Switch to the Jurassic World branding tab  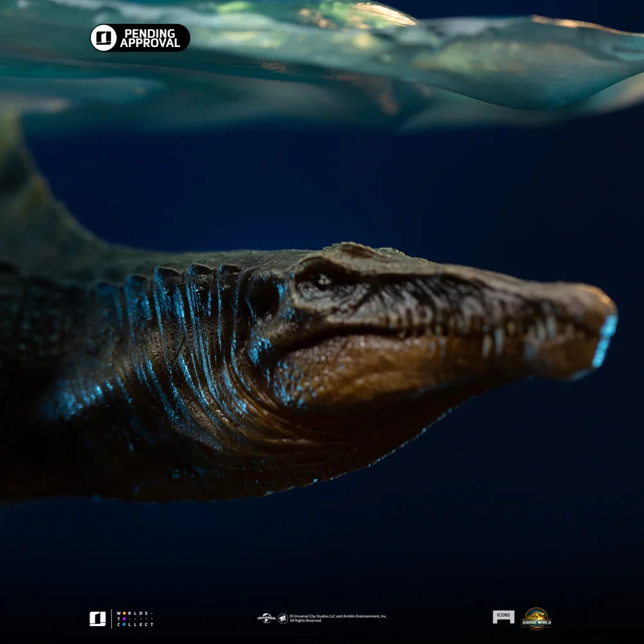(x=536, y=620)
